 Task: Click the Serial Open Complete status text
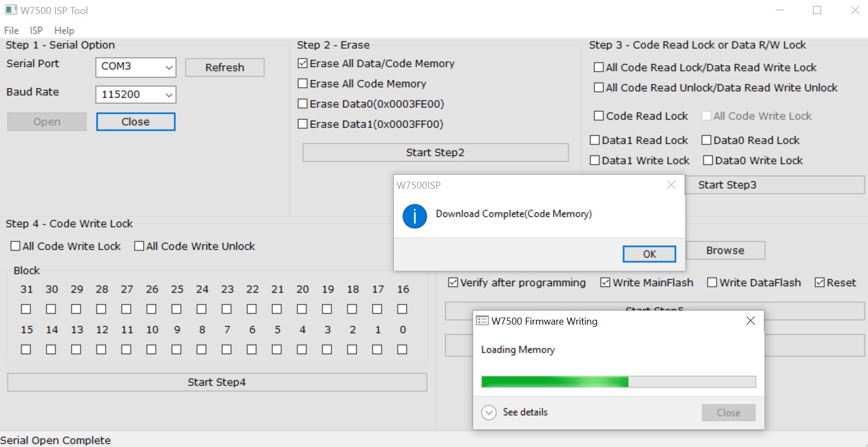pos(56,440)
